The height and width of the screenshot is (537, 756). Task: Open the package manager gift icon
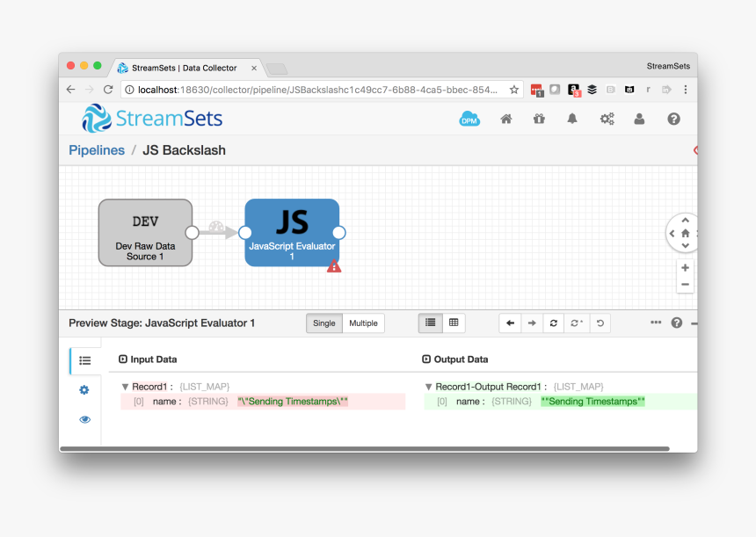[539, 120]
